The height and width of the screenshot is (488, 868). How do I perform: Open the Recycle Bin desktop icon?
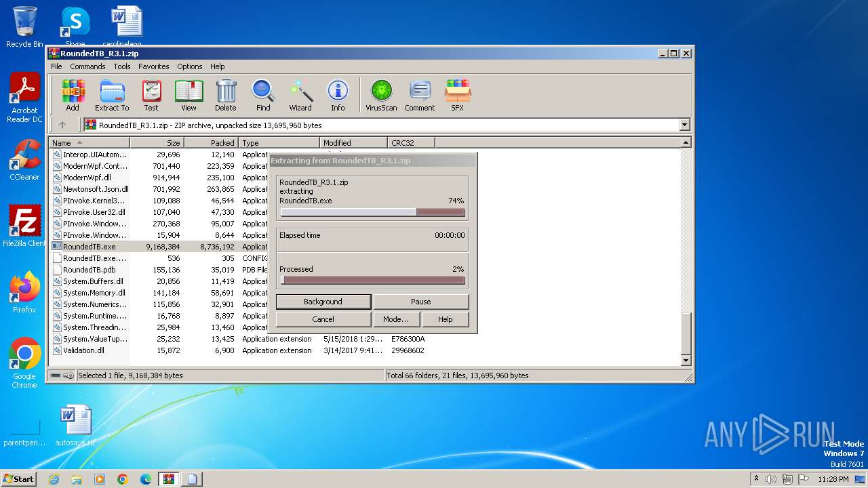tap(24, 26)
